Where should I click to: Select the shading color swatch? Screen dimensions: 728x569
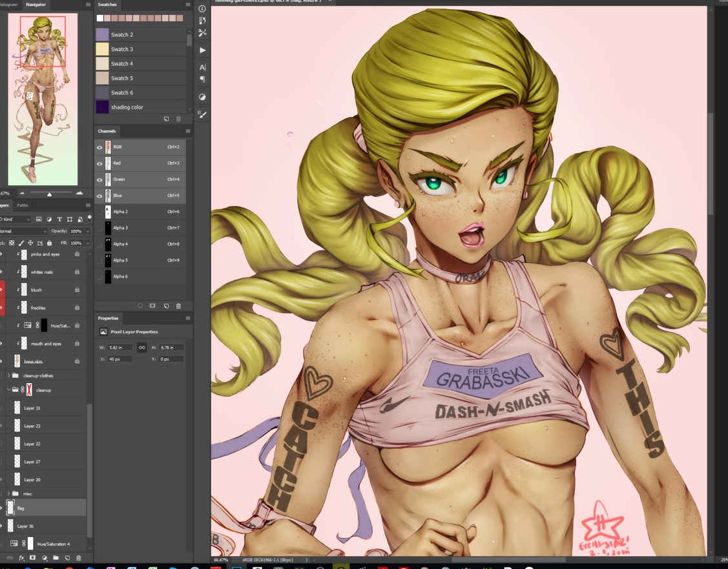point(102,107)
